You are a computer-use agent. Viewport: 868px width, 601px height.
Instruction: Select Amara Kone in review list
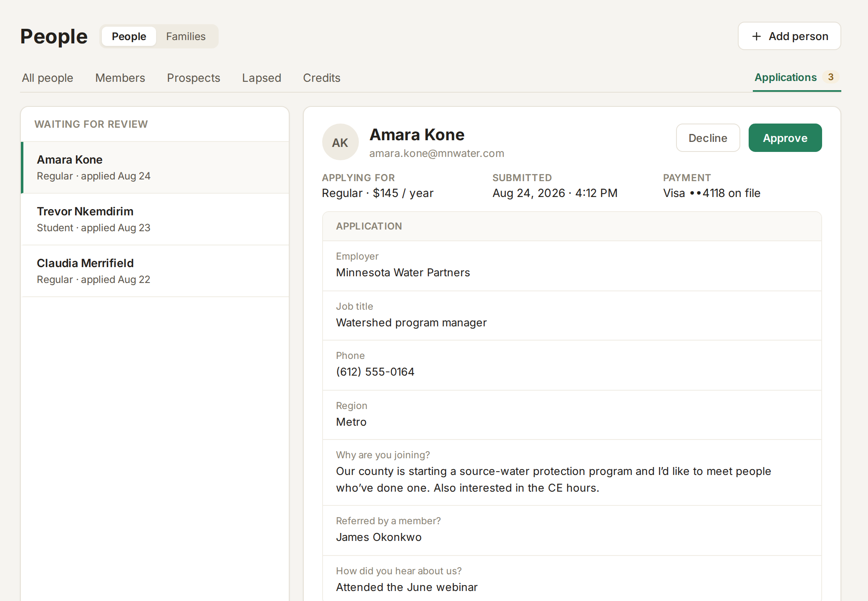click(x=155, y=167)
